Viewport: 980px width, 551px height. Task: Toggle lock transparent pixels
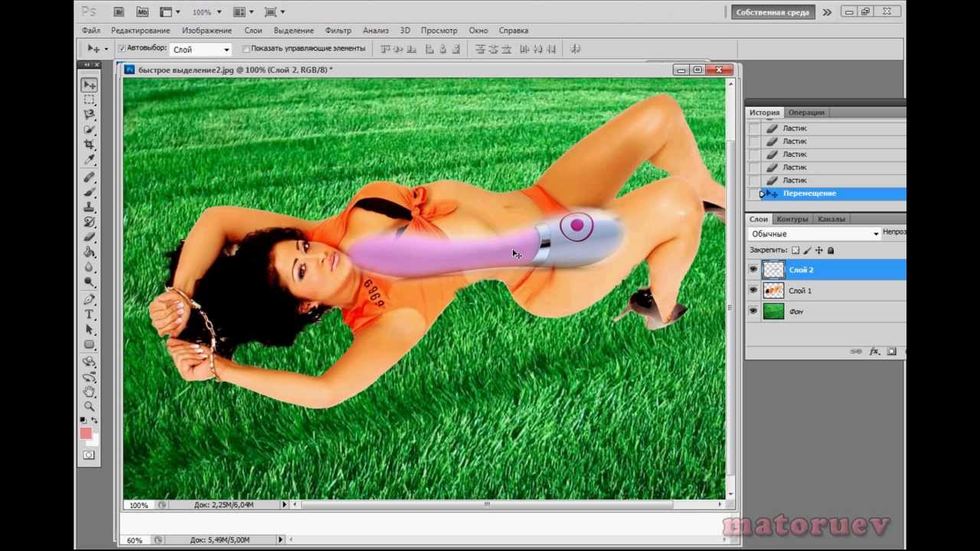795,250
